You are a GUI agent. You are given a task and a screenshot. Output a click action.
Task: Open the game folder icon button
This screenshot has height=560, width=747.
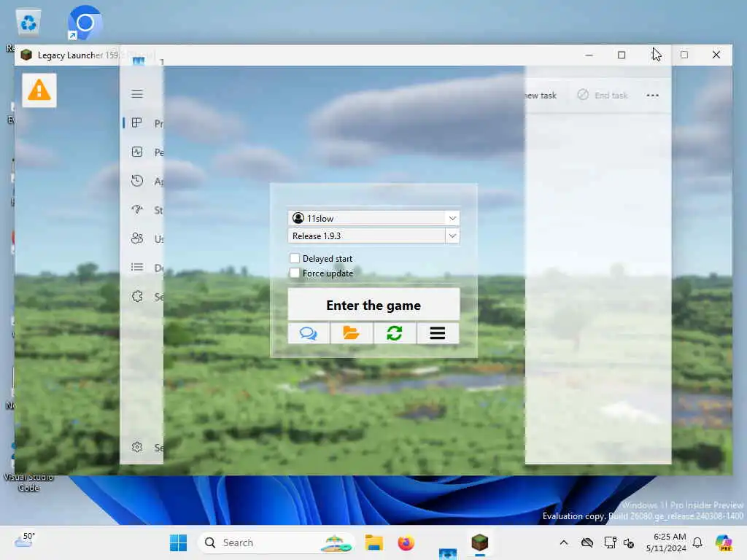point(352,332)
